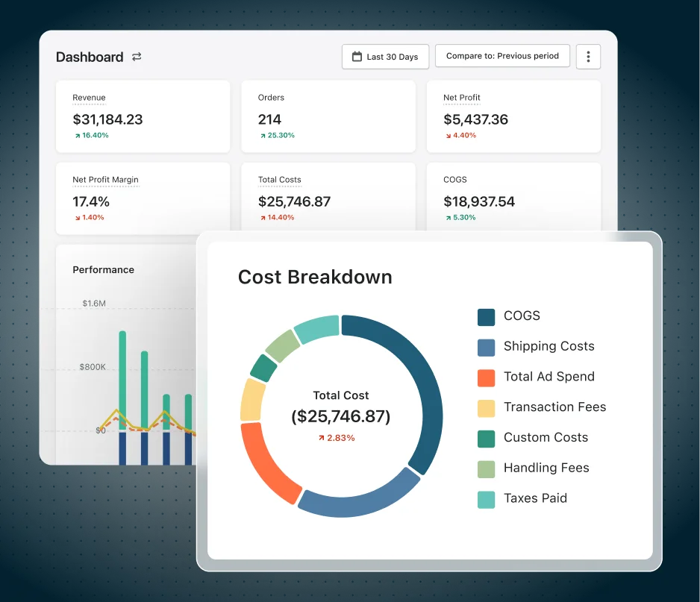The image size is (700, 602).
Task: Click the $800K axis label in Performance
Action: point(93,367)
